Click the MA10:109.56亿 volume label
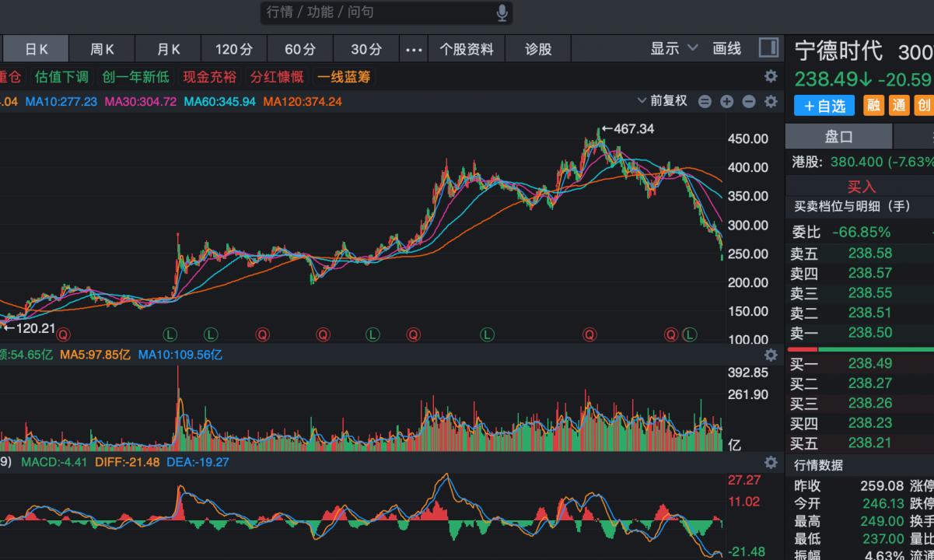The width and height of the screenshot is (934, 560). click(180, 355)
